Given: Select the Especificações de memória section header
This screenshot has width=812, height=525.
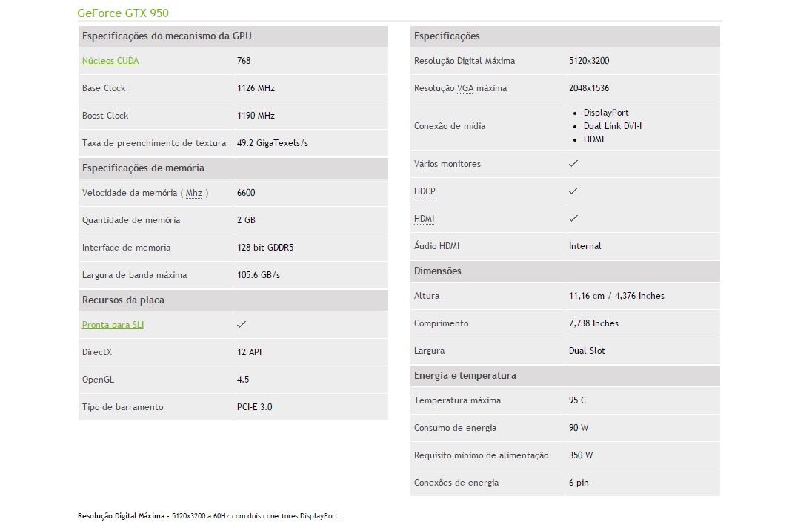Looking at the screenshot, I should (143, 168).
